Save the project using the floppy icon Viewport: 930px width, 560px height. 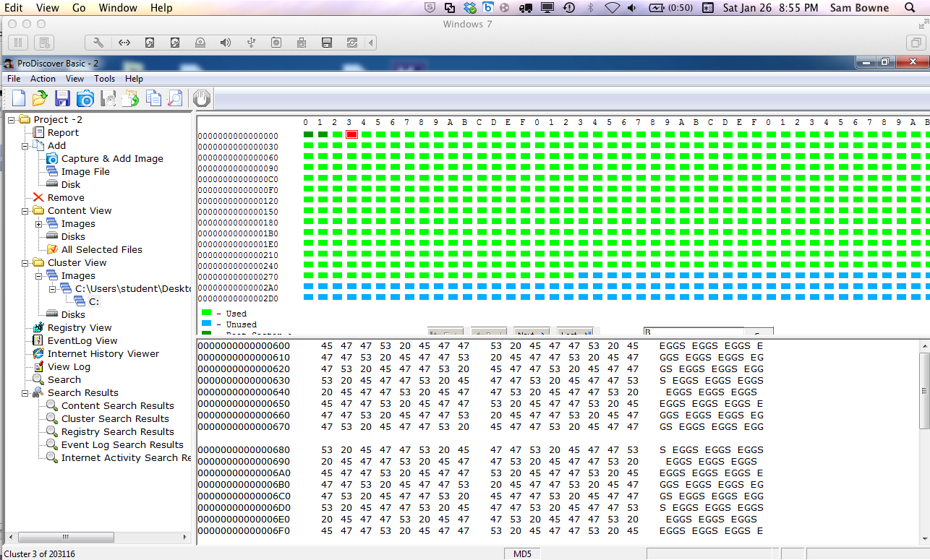click(x=62, y=98)
